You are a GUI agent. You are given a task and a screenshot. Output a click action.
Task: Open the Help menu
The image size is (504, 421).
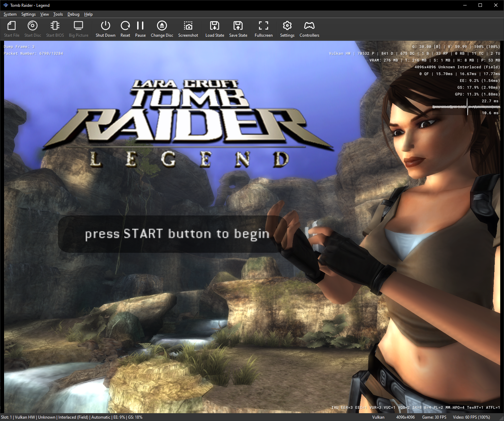pos(88,14)
